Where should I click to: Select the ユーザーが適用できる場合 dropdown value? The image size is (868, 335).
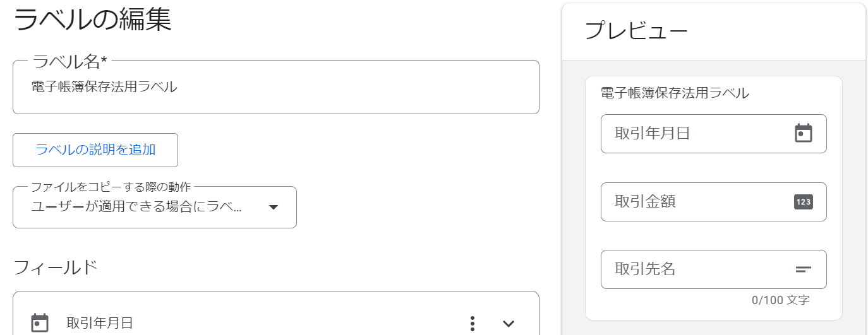pos(136,207)
